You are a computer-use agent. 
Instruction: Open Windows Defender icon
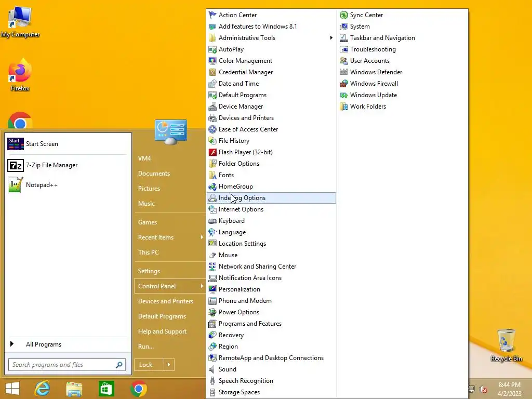(344, 72)
